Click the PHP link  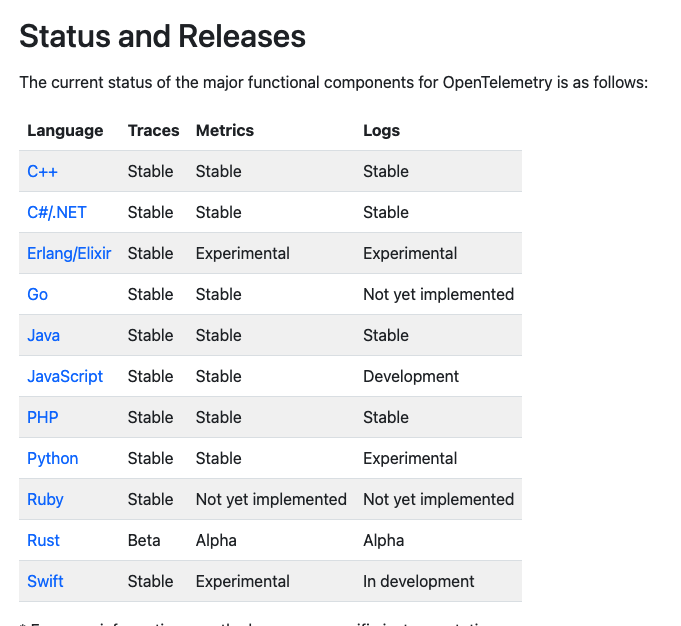coord(43,417)
